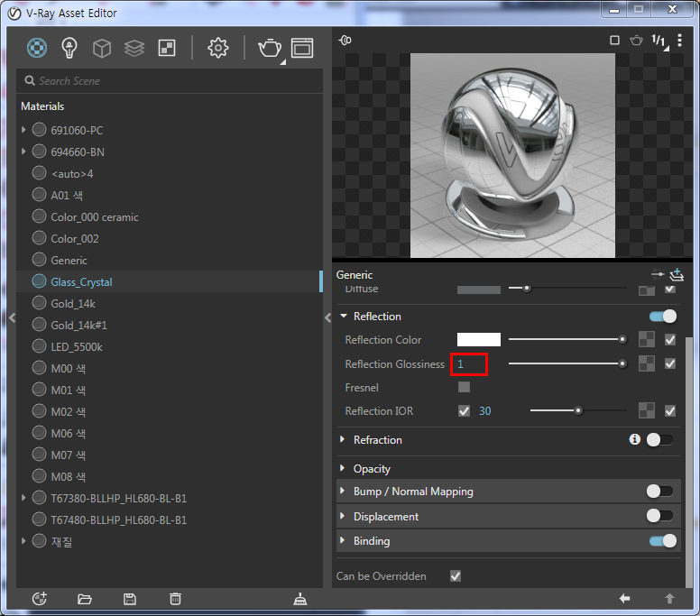Click the Purge unused assets broom icon

300,599
